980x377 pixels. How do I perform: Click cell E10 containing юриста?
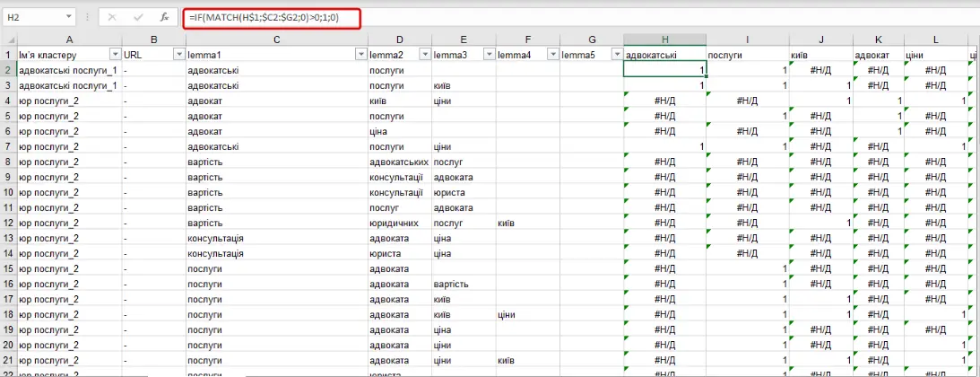pyautogui.click(x=464, y=192)
